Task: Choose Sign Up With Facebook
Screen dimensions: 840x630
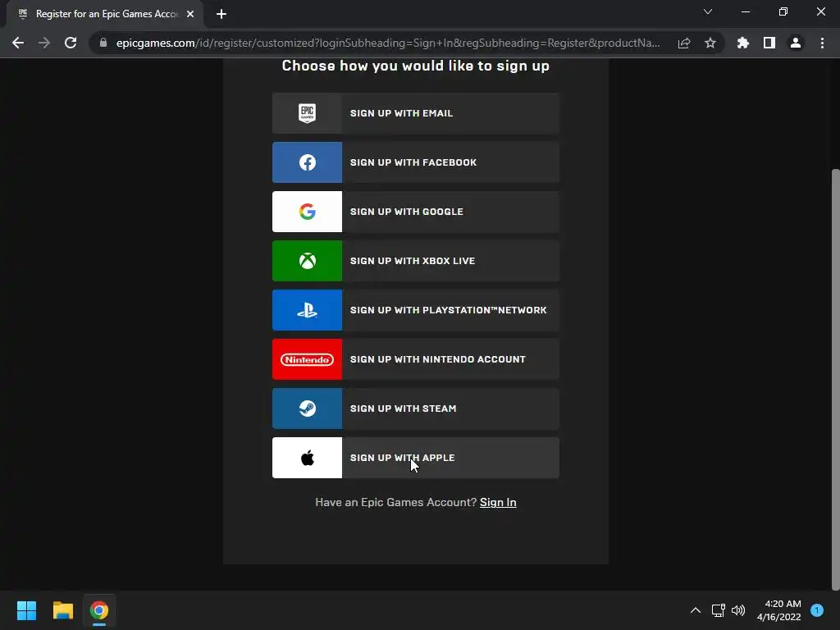Action: [x=416, y=162]
